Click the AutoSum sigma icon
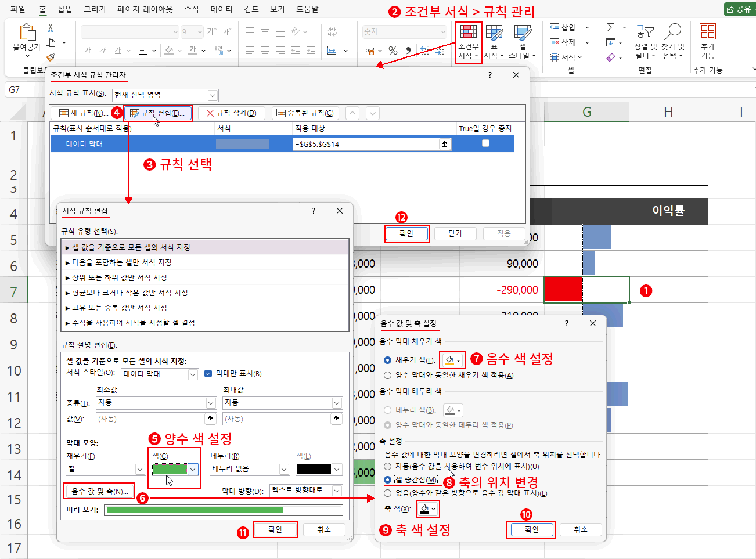Screen dimensions: 756x559 tap(611, 27)
